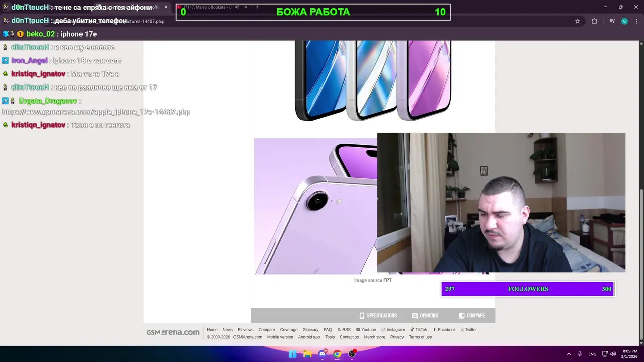Open the Android app link

(309, 337)
